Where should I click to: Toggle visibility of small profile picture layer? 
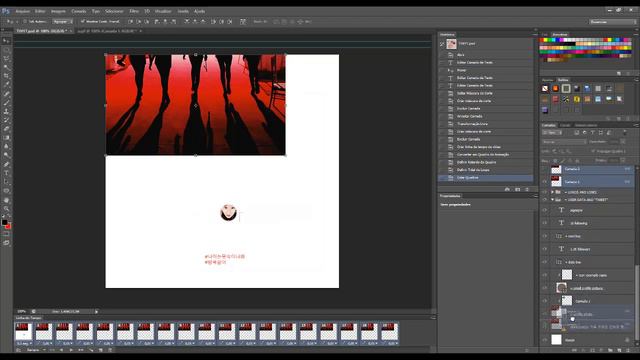[544, 288]
